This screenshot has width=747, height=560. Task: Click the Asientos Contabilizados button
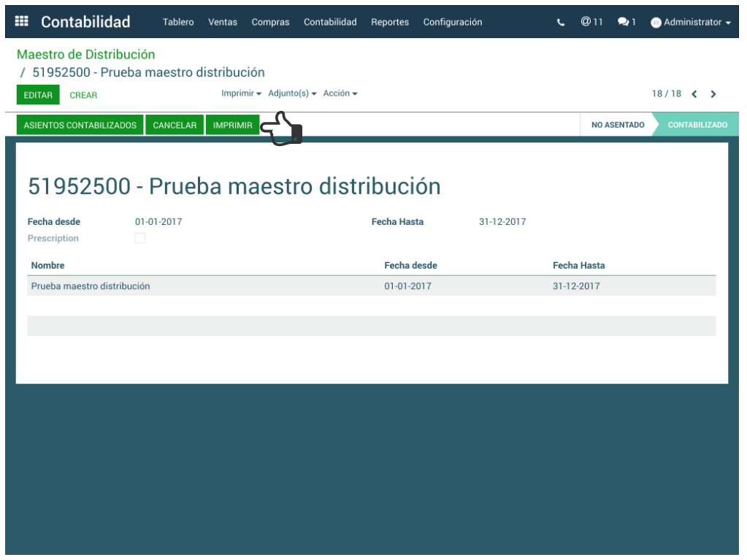80,126
